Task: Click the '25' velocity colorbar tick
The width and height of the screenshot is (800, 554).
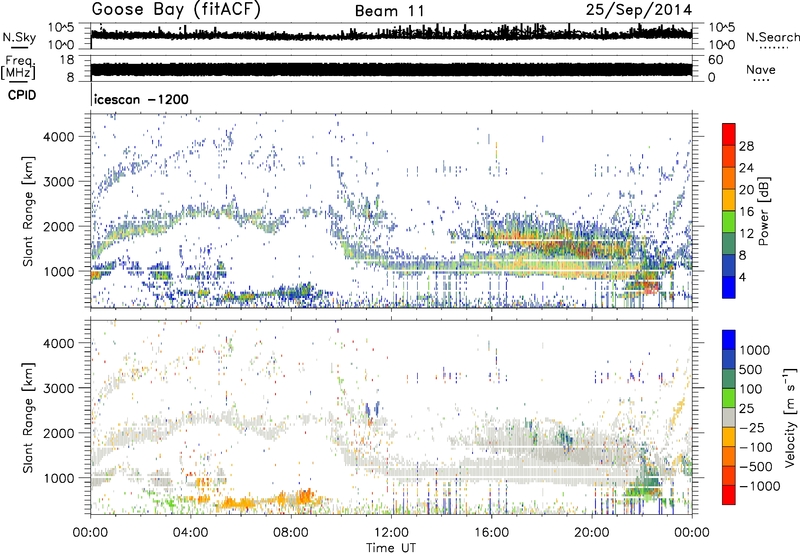Action: coord(747,408)
